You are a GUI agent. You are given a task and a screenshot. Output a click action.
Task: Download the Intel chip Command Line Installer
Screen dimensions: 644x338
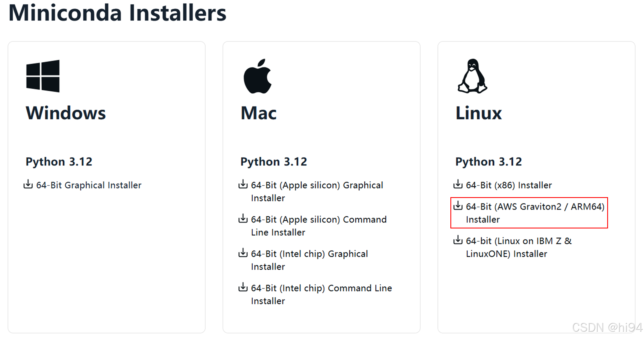321,295
